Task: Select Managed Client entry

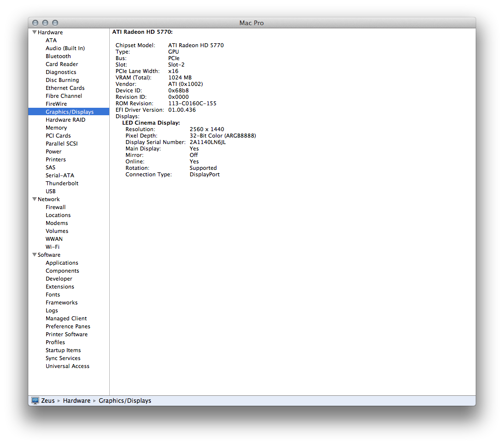Action: (66, 318)
